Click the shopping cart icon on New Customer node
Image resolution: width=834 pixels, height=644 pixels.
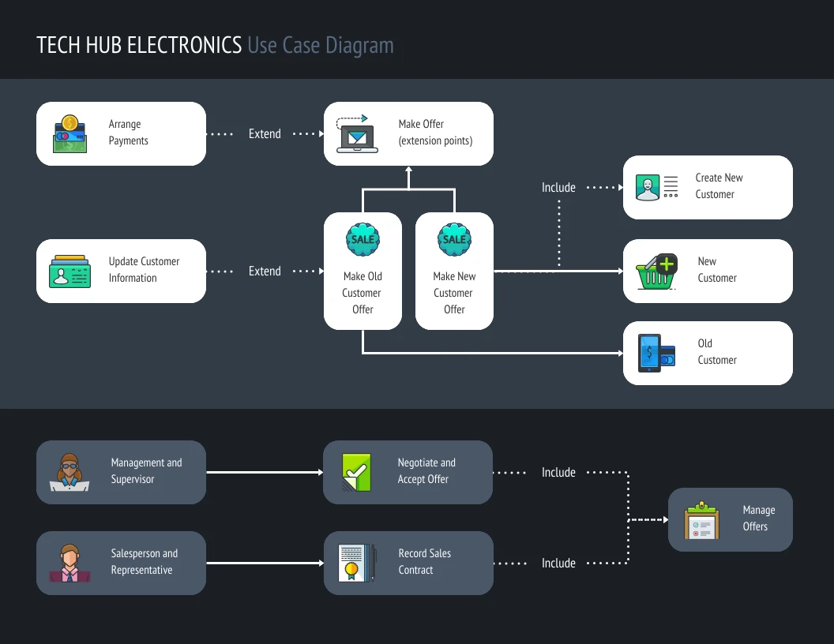656,271
